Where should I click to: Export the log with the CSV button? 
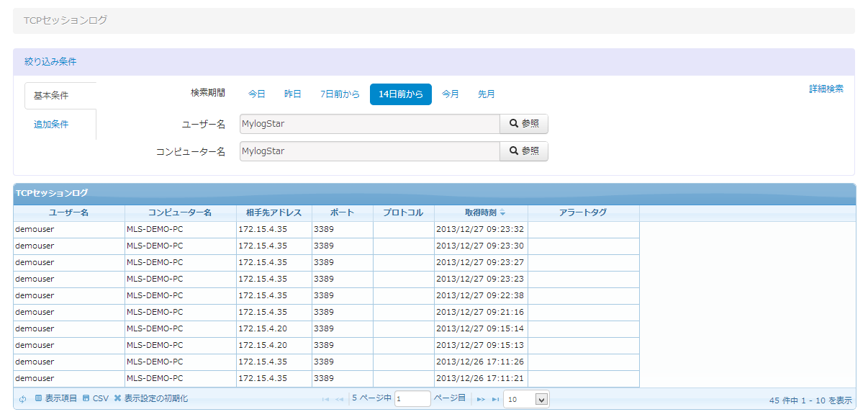point(96,398)
